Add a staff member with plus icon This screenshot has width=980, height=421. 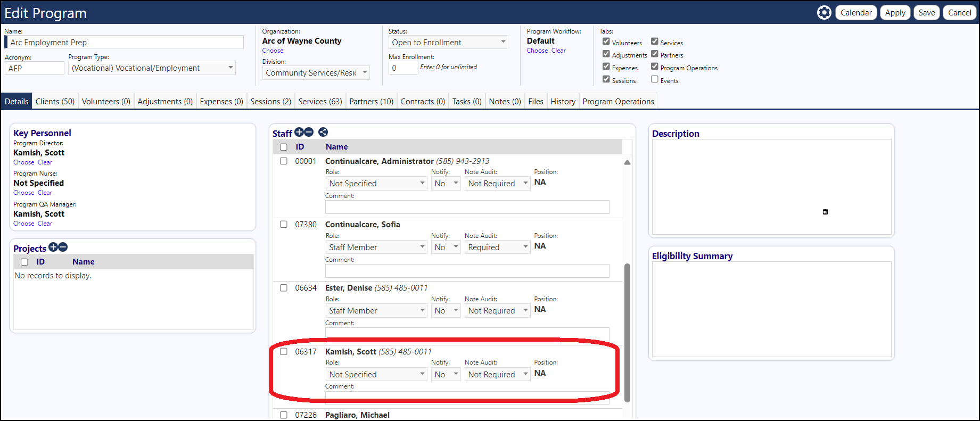pyautogui.click(x=299, y=132)
